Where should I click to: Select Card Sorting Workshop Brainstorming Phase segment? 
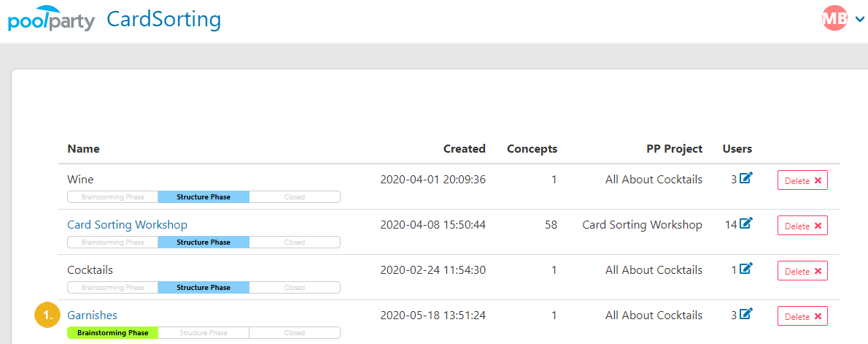[112, 242]
